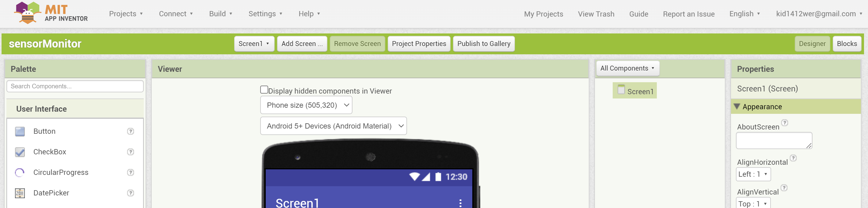The image size is (868, 208).
Task: Open help icon for DatePicker component
Action: (130, 193)
